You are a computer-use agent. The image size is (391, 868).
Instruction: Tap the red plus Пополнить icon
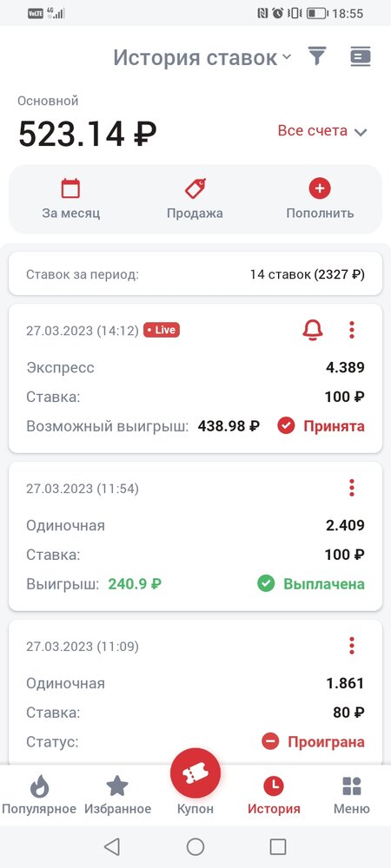[320, 188]
